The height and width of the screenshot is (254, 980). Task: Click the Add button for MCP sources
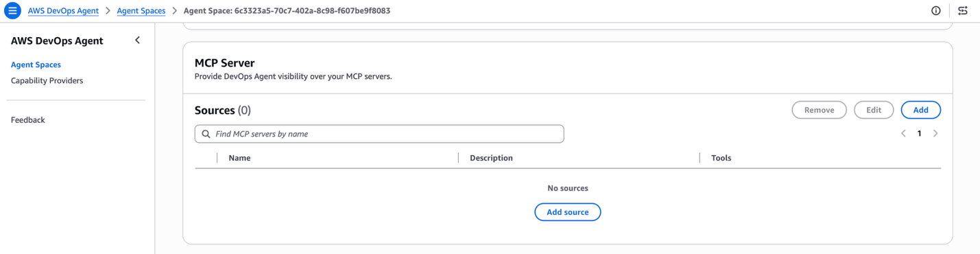[920, 110]
